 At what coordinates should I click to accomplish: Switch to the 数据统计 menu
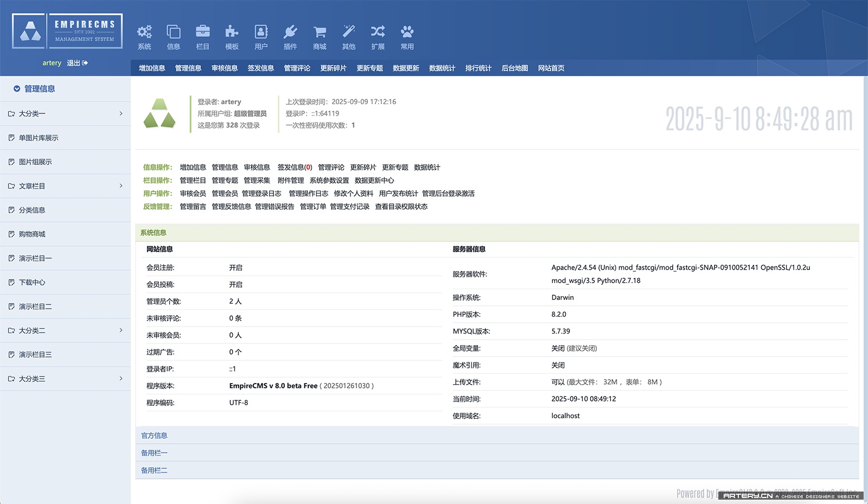[x=442, y=68]
